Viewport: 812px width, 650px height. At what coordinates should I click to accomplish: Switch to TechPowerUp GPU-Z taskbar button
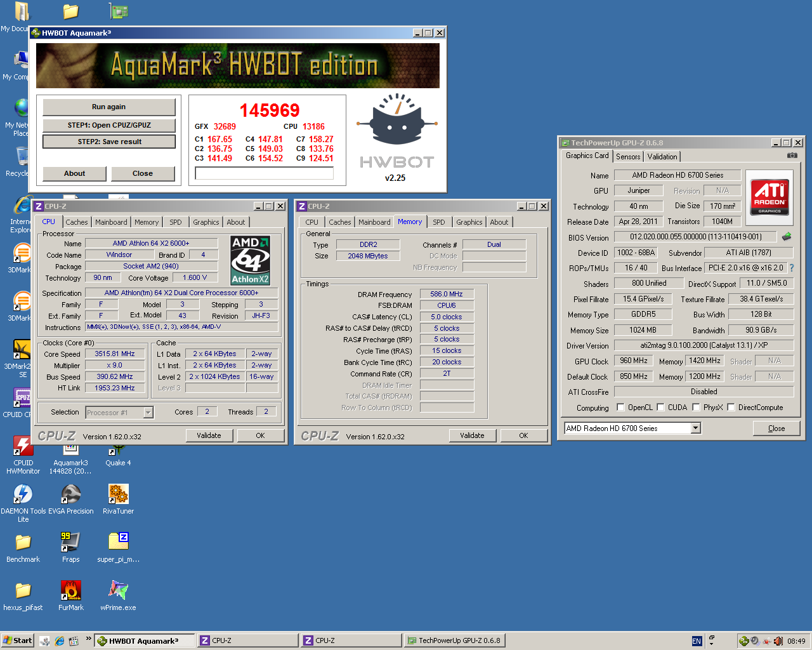455,640
